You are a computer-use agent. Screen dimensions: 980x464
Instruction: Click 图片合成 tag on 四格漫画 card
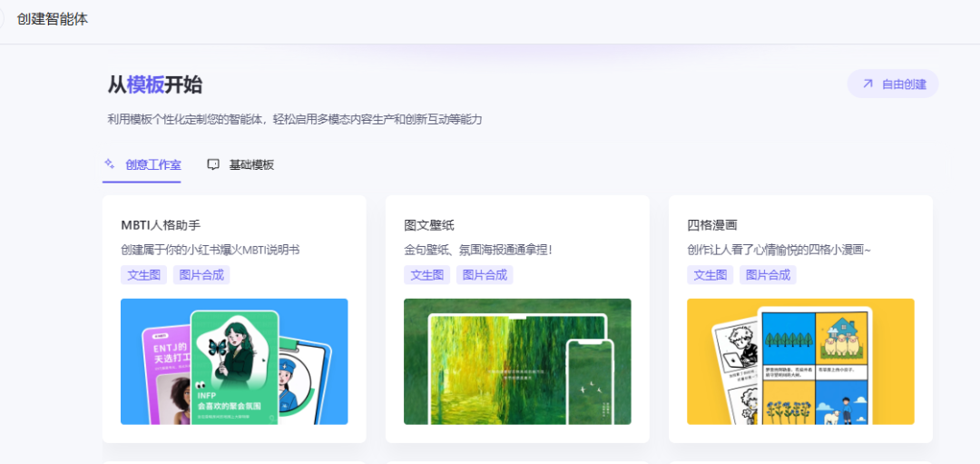coord(768,274)
